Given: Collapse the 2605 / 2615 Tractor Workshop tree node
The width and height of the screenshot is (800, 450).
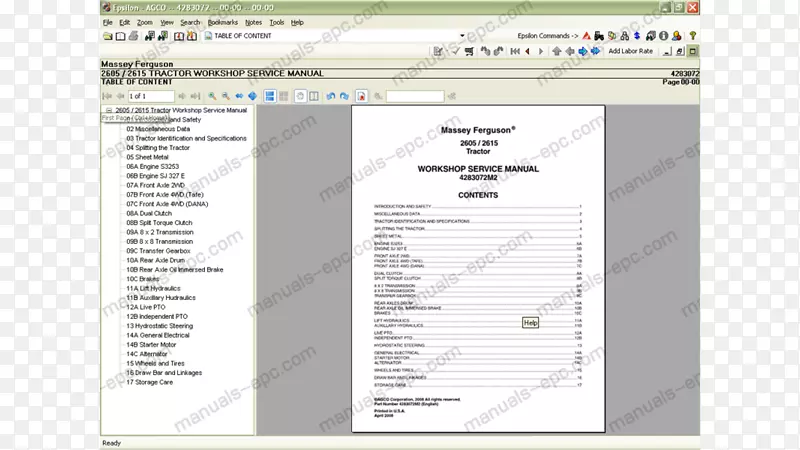Looking at the screenshot, I should tap(108, 110).
